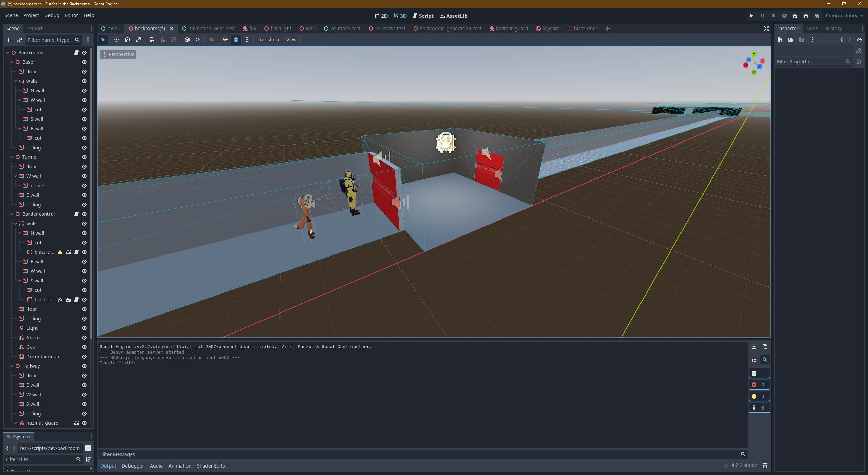The height and width of the screenshot is (475, 868).
Task: Open script attached to Backrooms node
Action: pos(76,53)
